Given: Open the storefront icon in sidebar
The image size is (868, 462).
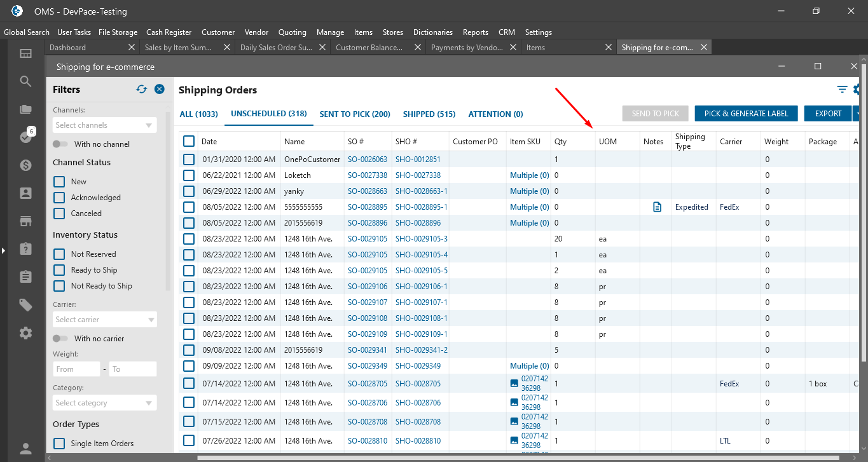Looking at the screenshot, I should tap(25, 221).
